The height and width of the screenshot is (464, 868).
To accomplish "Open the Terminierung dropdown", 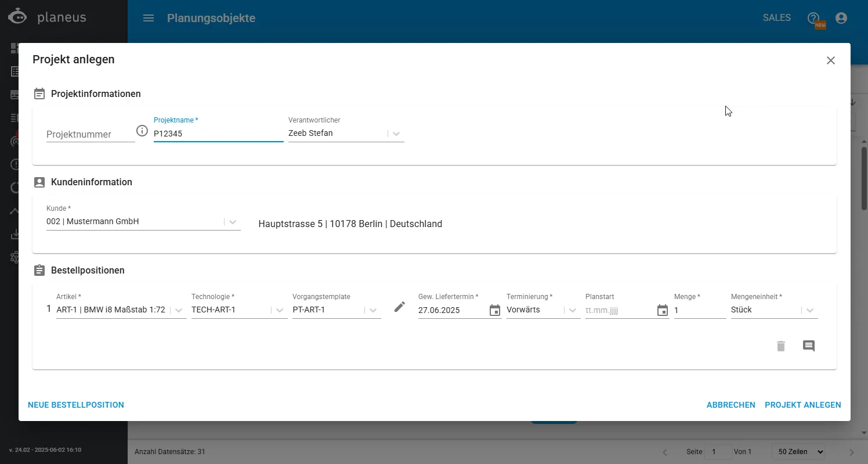I will [573, 310].
